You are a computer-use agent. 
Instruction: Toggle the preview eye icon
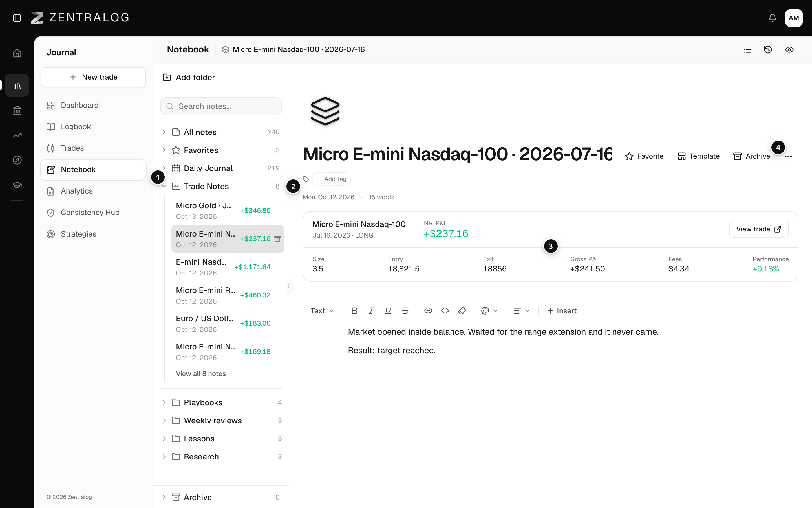click(x=789, y=50)
